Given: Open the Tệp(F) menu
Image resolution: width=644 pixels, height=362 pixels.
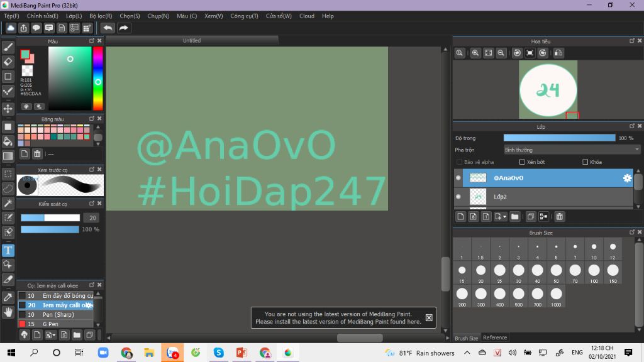Looking at the screenshot, I should [x=11, y=16].
